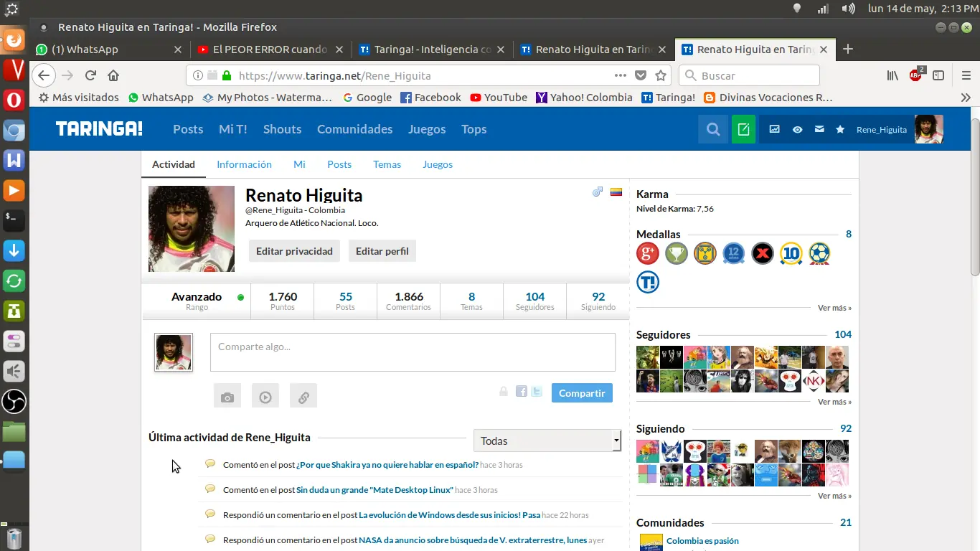Open the green create-post icon
The height and width of the screenshot is (551, 980).
coord(744,129)
